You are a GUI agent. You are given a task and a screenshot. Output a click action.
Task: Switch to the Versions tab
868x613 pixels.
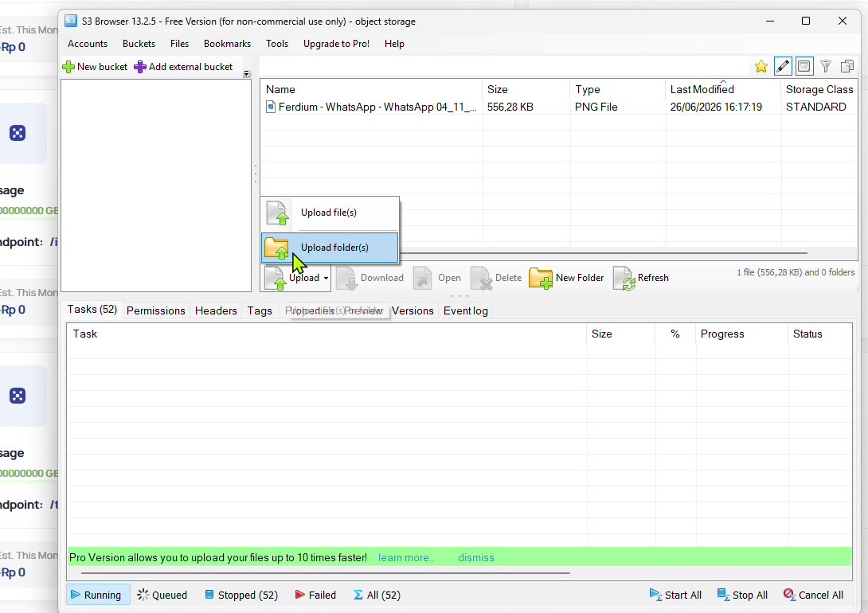(x=412, y=311)
